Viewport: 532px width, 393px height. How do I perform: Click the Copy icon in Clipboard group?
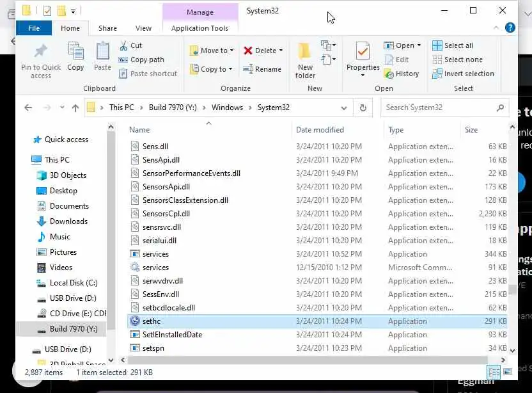[x=75, y=51]
